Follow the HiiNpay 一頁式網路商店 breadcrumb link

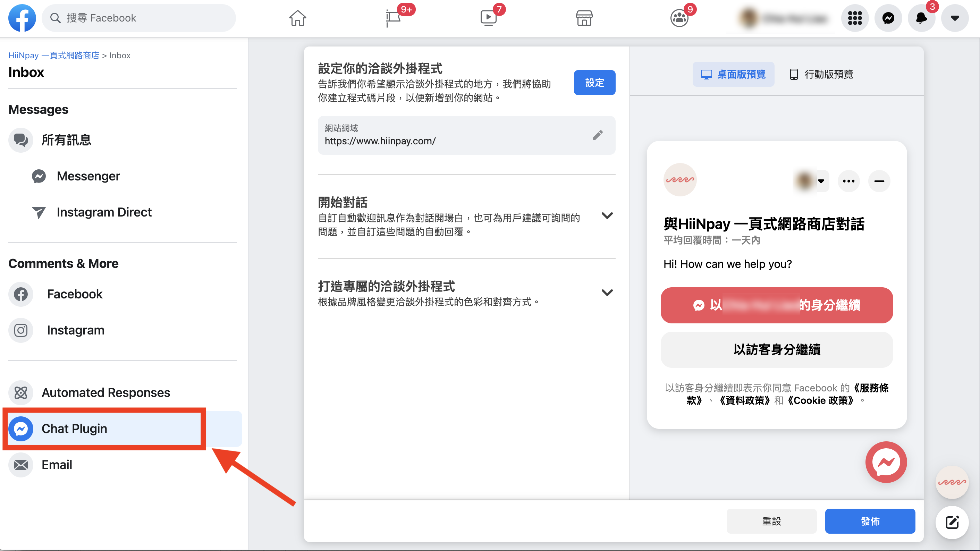pyautogui.click(x=54, y=56)
